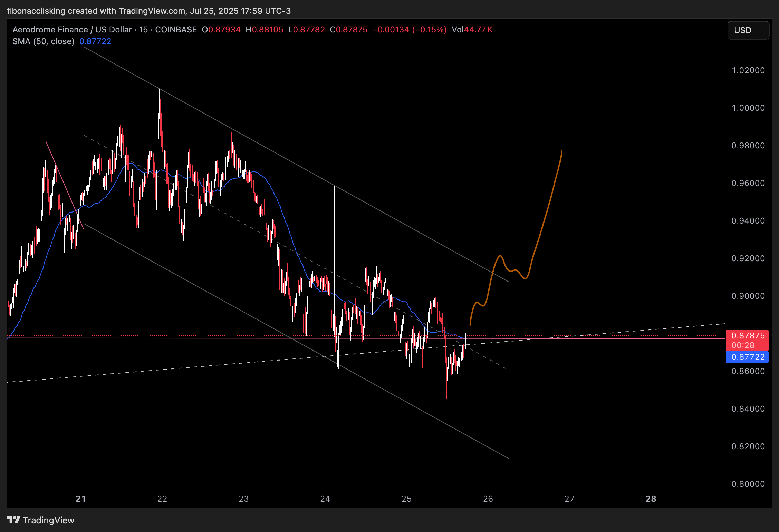The height and width of the screenshot is (532, 779).
Task: Select the Aerodrome Finance / US Dollar symbol title
Action: point(72,30)
